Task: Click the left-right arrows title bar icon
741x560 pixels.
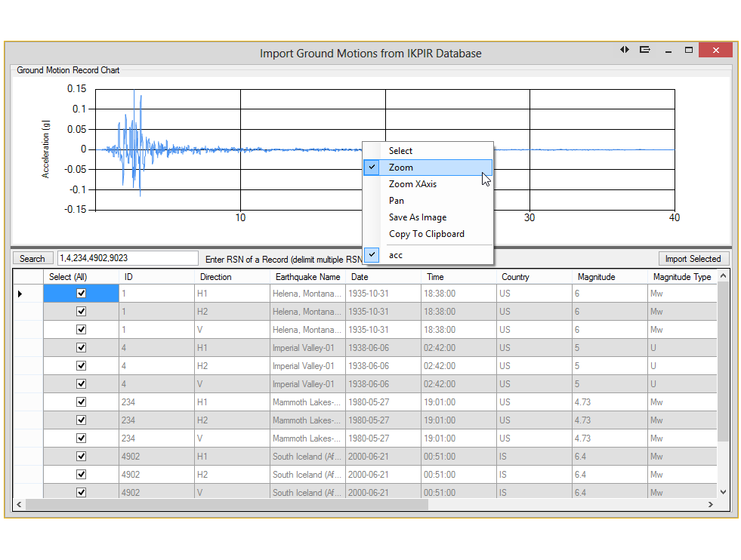Action: point(625,50)
